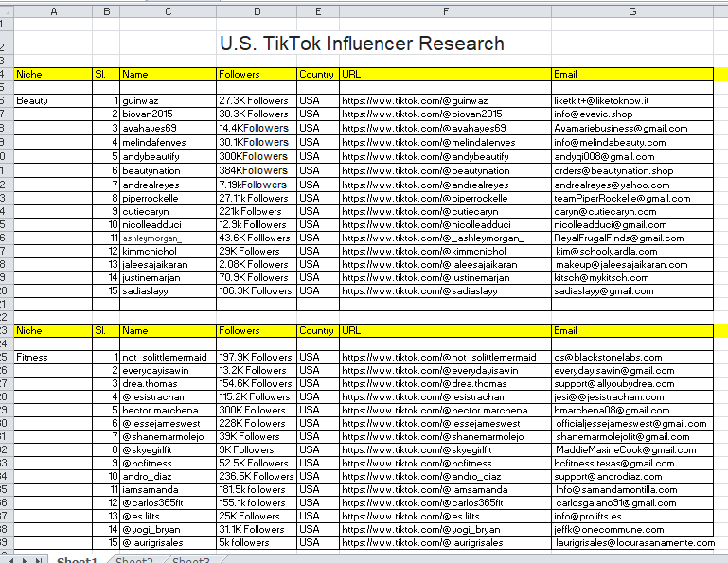Select column D header
The width and height of the screenshot is (728, 563).
pos(256,11)
